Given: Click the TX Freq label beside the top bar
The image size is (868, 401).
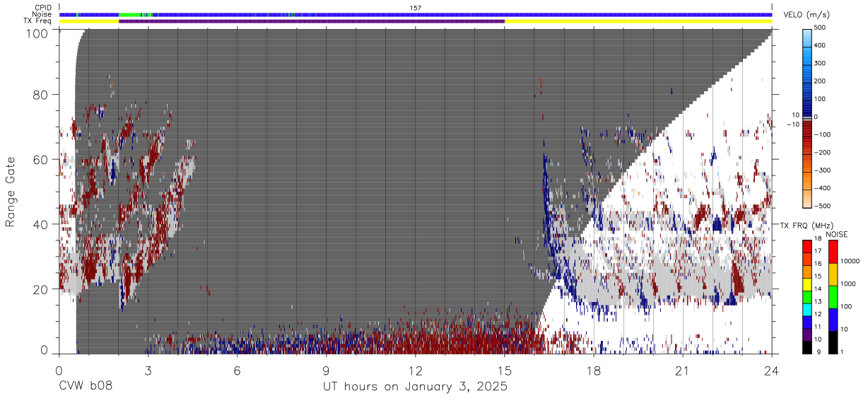Looking at the screenshot, I should 38,21.
